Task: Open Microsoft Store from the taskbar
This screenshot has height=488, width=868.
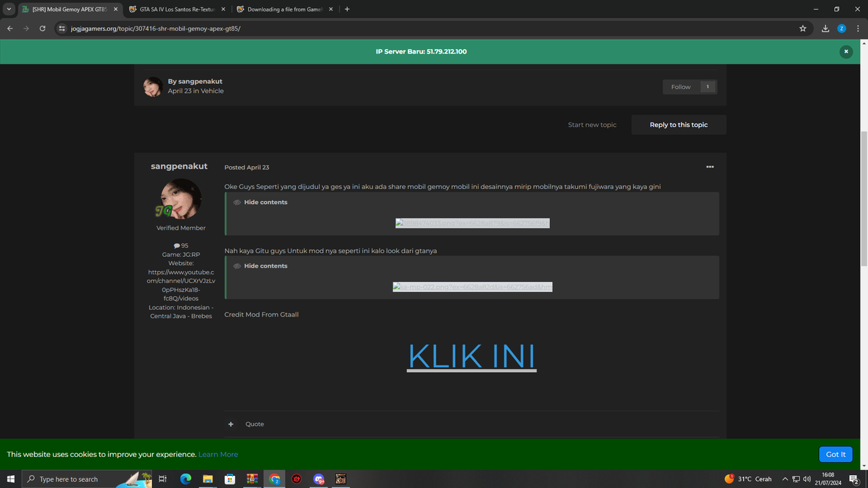Action: [x=230, y=479]
